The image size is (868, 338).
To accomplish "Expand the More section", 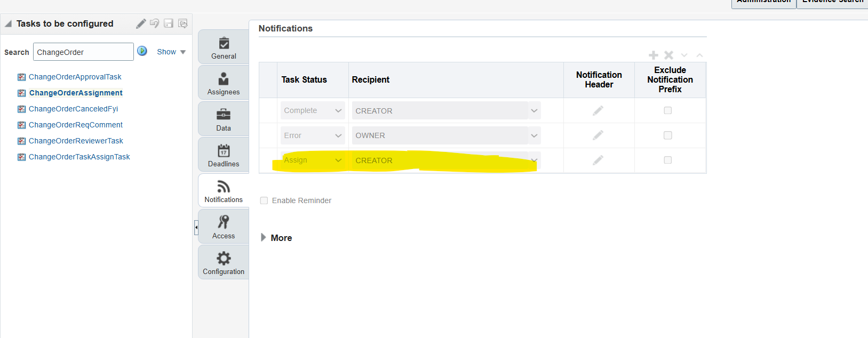I will [264, 238].
